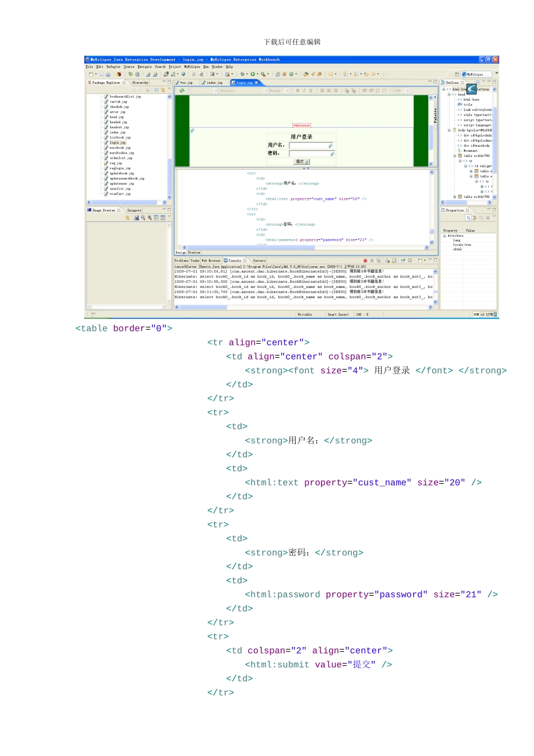Select the Properties view tab
This screenshot has height=756, width=534.
pyautogui.click(x=455, y=210)
